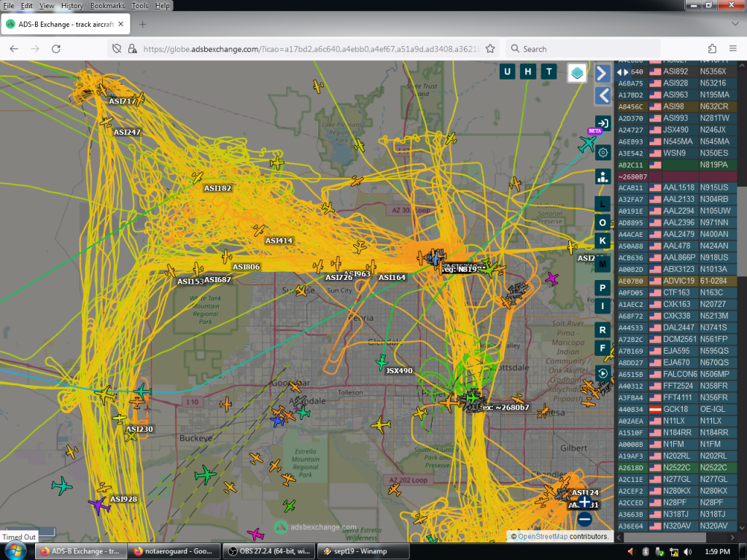Open the Bookmarks menu

point(107,6)
